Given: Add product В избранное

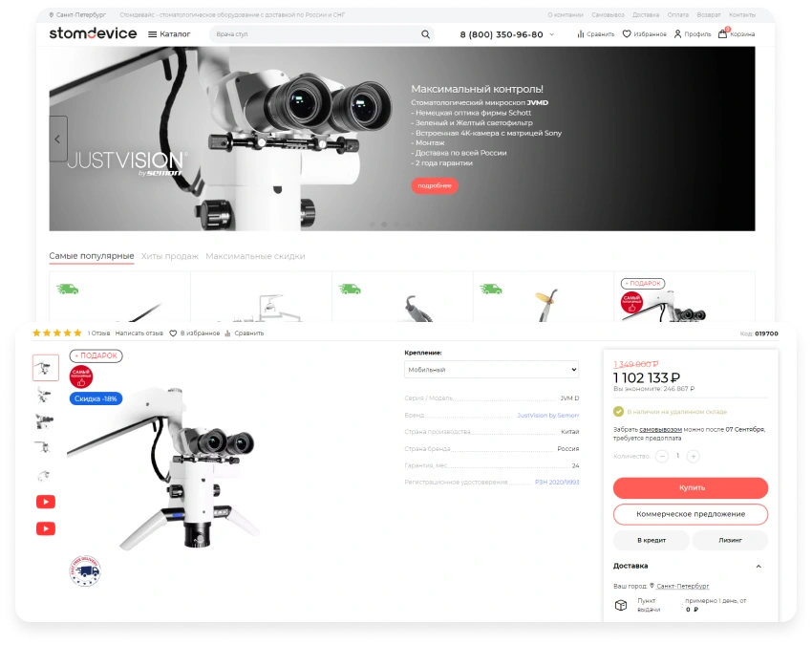Looking at the screenshot, I should pyautogui.click(x=195, y=333).
